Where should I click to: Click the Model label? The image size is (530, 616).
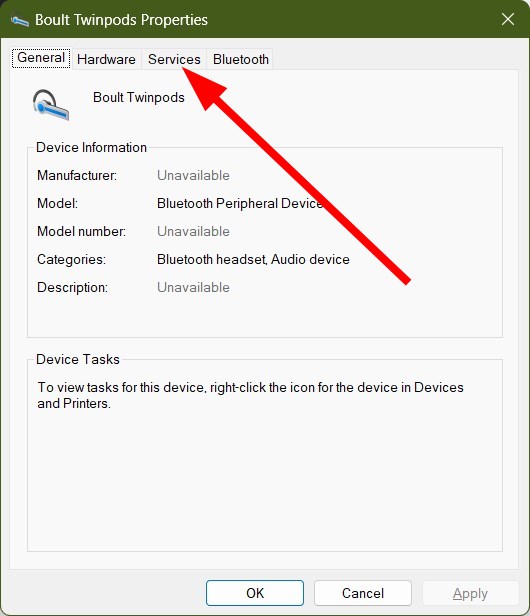tap(57, 204)
